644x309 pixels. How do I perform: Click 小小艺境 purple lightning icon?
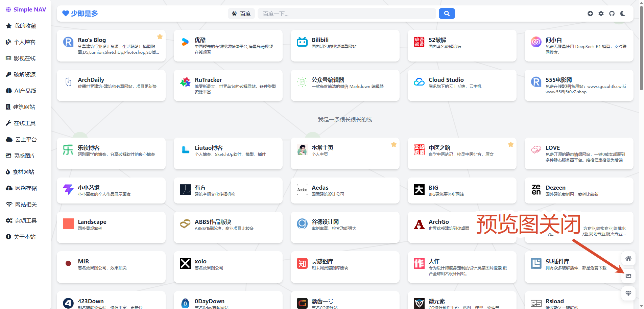click(x=68, y=190)
